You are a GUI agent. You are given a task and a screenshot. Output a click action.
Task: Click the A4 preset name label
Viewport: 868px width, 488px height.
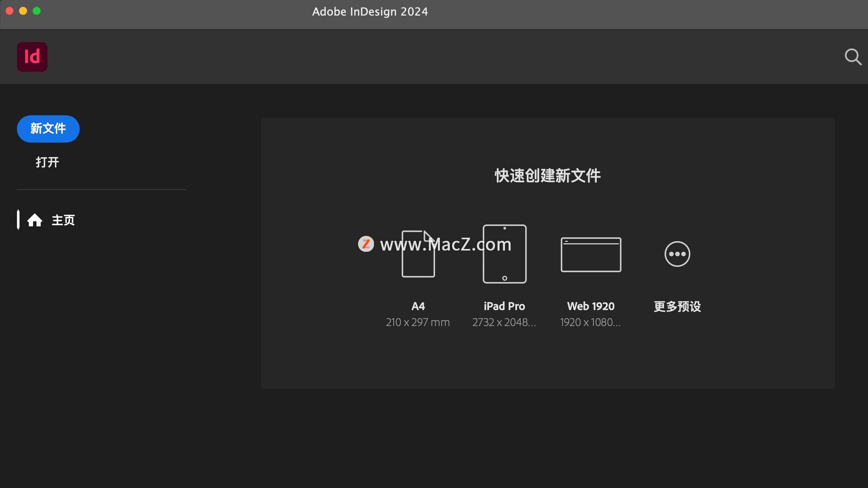(x=418, y=306)
